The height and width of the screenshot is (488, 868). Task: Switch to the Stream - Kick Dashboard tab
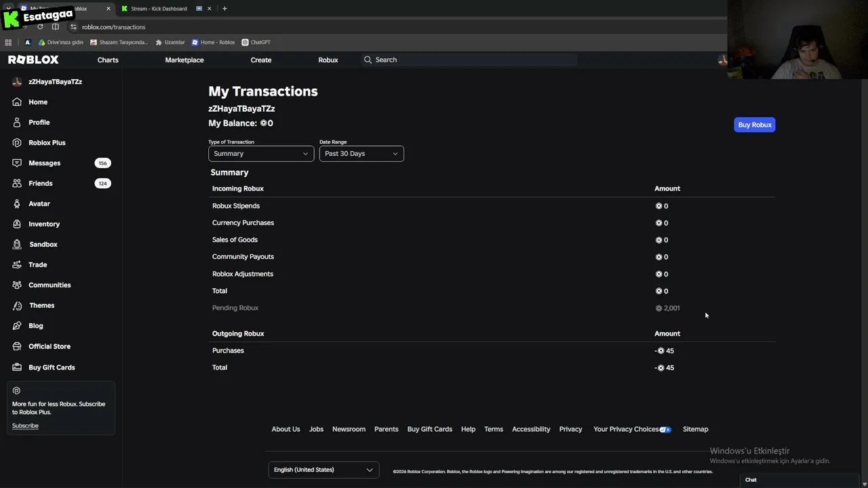click(158, 9)
